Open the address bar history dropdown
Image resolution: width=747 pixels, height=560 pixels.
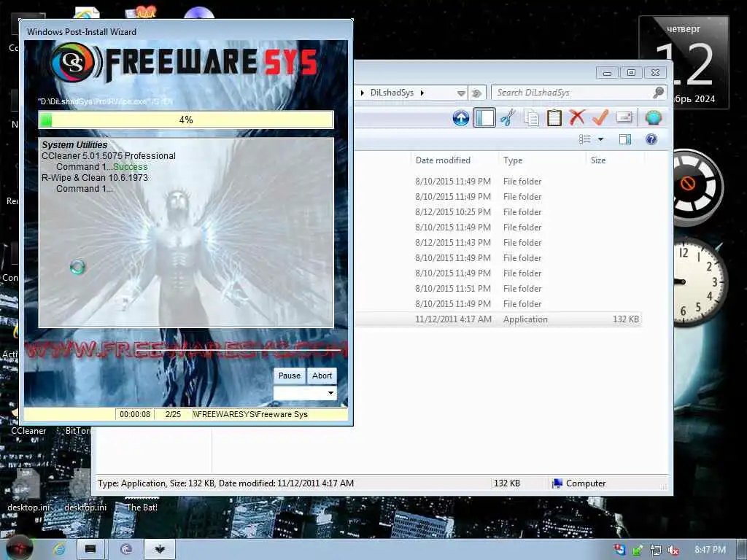click(x=461, y=93)
